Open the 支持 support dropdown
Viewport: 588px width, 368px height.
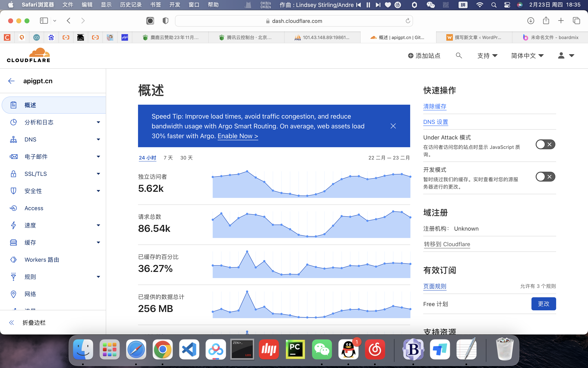point(487,56)
